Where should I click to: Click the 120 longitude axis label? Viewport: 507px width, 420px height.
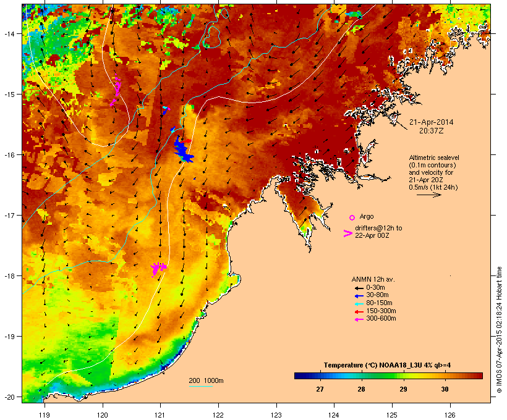tap(103, 415)
